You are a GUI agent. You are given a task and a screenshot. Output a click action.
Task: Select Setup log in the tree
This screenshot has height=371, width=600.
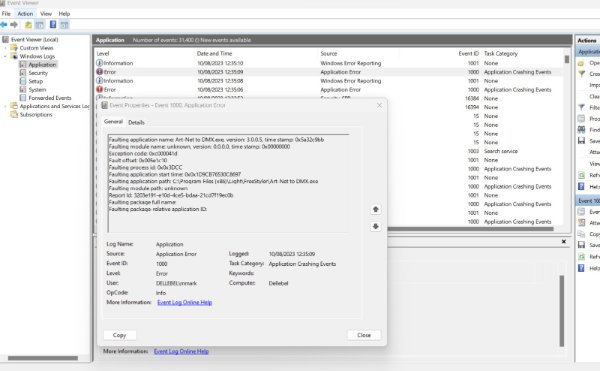36,81
